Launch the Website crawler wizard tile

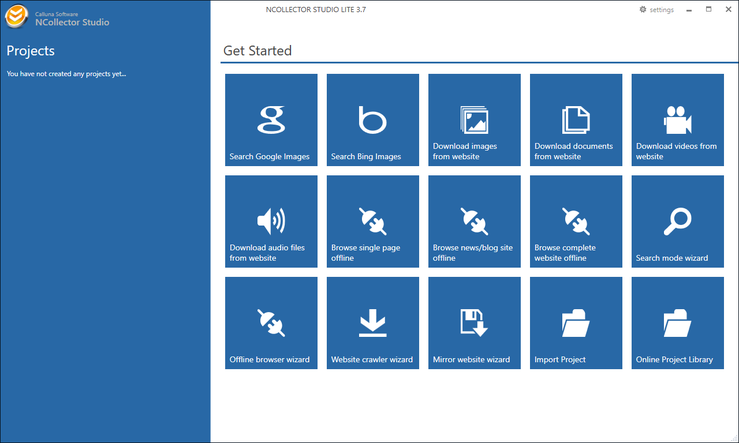tap(373, 323)
